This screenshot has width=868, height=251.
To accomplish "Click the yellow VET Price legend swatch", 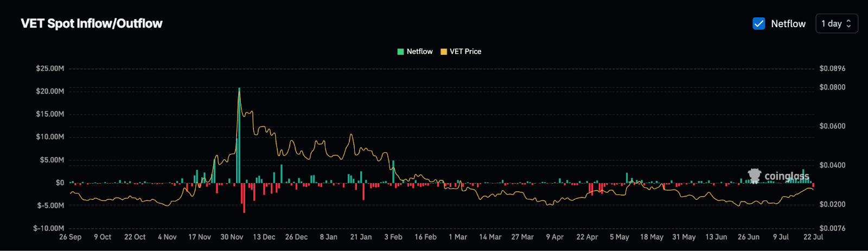I will pos(444,52).
